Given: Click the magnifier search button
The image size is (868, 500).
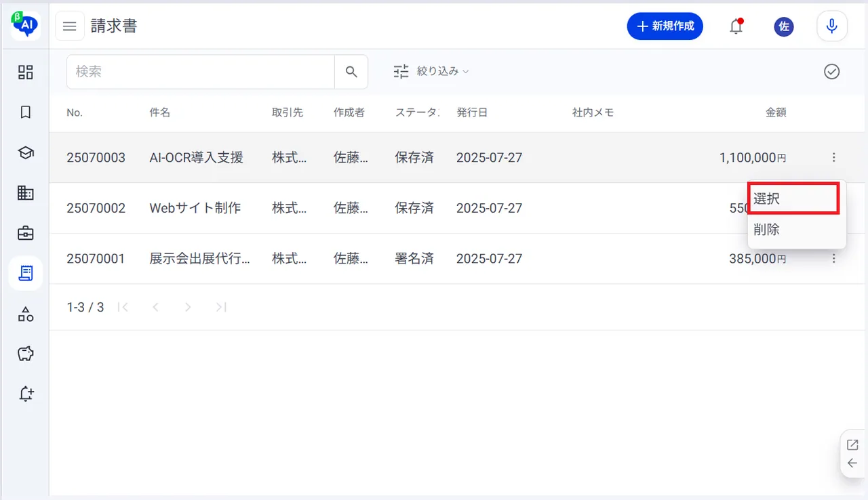Looking at the screenshot, I should [x=351, y=72].
